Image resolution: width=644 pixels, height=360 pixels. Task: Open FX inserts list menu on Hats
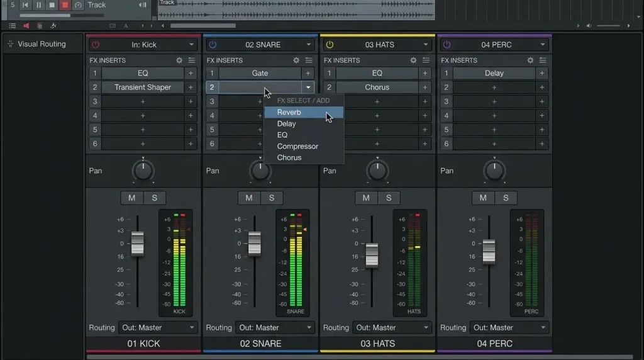[426, 60]
